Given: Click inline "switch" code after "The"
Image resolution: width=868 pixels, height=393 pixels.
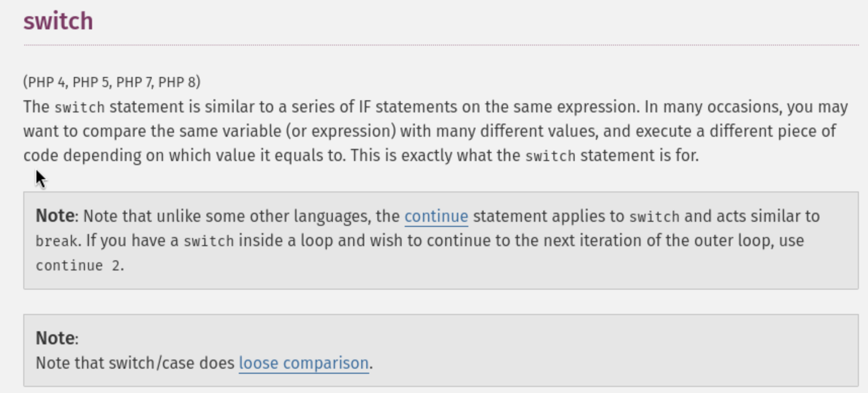Looking at the screenshot, I should click(x=79, y=107).
